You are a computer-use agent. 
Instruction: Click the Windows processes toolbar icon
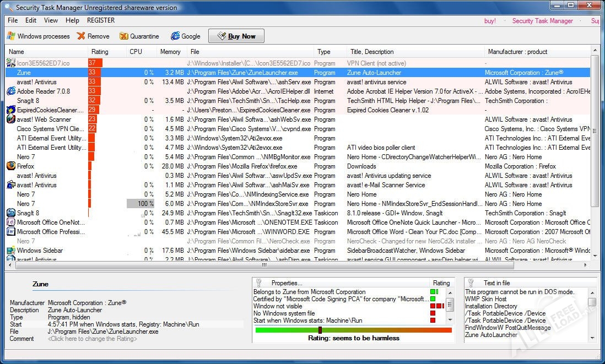point(10,36)
